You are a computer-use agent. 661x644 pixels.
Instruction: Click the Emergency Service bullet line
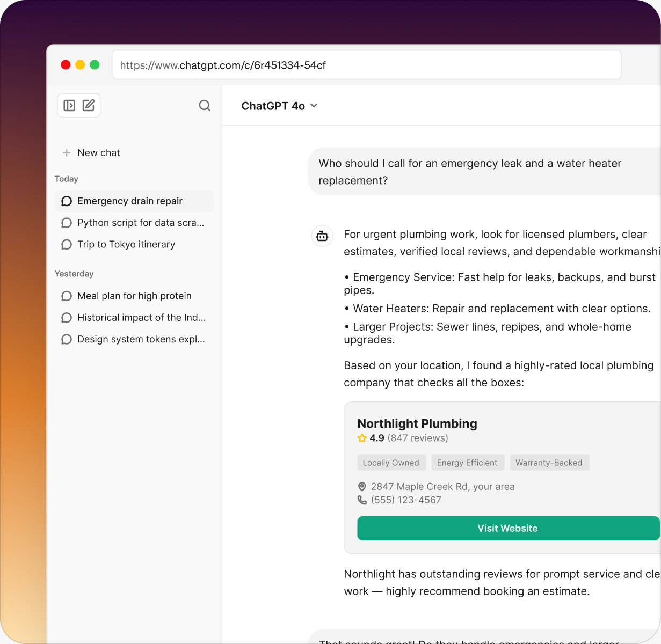coord(500,284)
